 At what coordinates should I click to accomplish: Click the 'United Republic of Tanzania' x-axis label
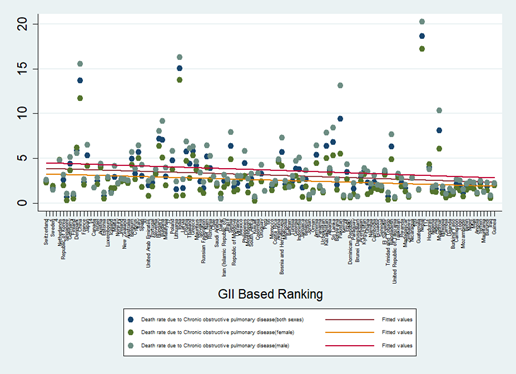click(x=395, y=251)
